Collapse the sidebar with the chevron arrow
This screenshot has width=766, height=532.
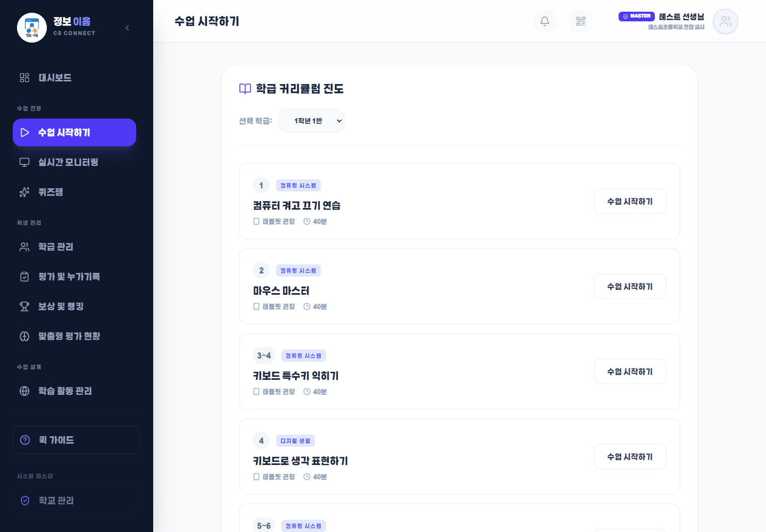[x=127, y=28]
